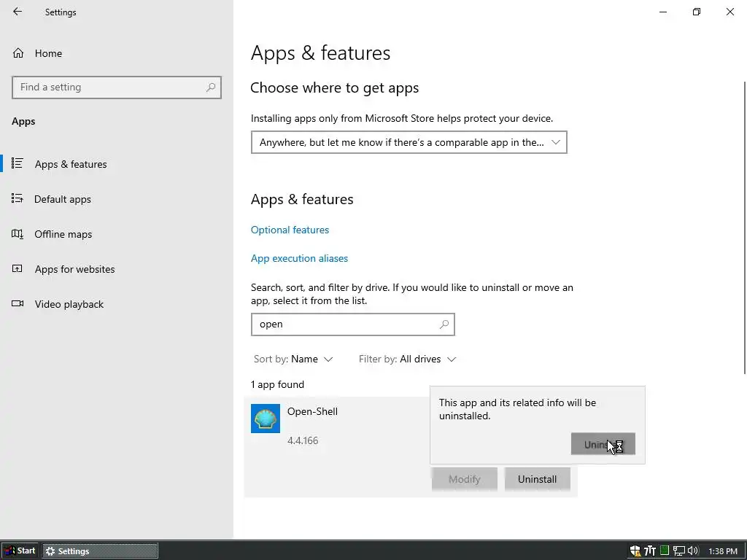Open the Windows Security shield tray icon
The height and width of the screenshot is (560, 747).
point(635,551)
